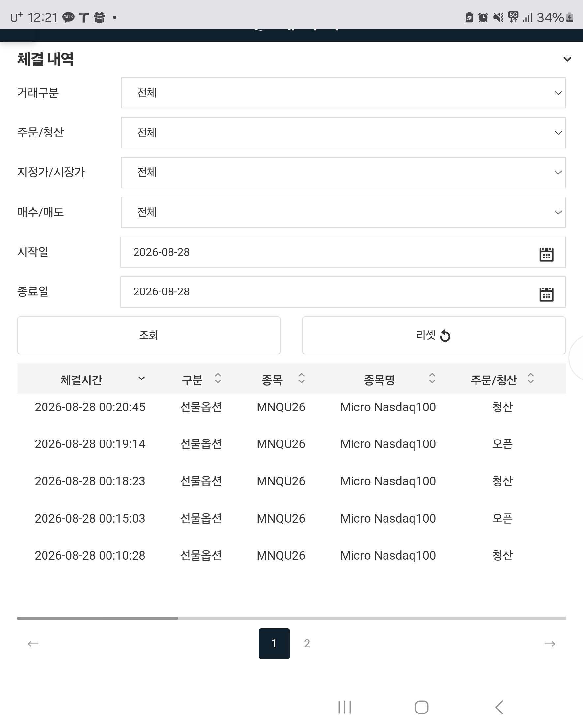Click 청산 in the 00:18:23 row

tap(502, 481)
